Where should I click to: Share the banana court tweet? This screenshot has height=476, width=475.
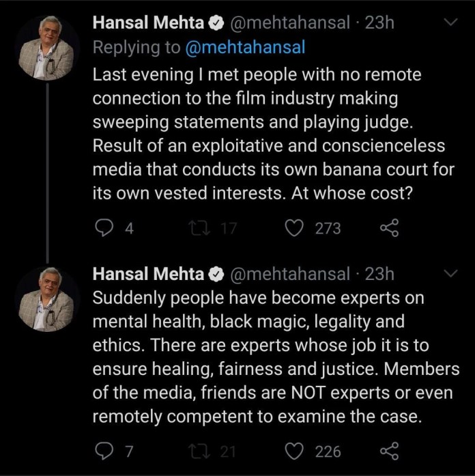coord(388,229)
